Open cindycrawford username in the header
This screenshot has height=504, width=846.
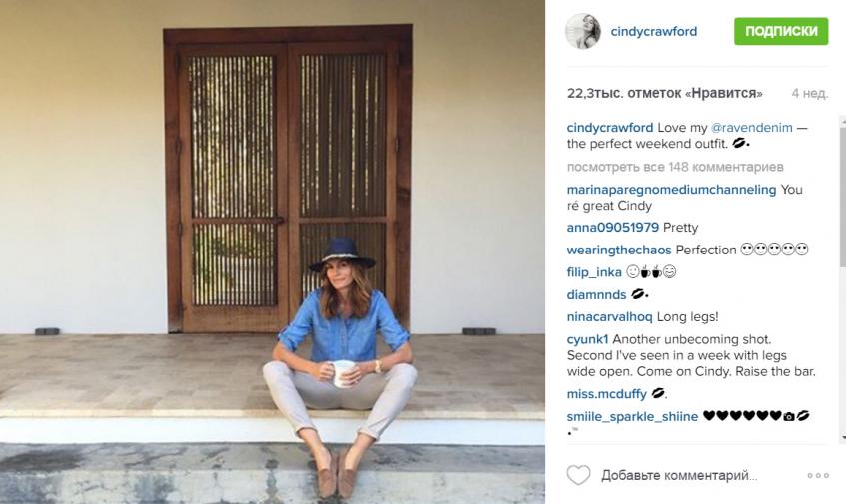654,31
